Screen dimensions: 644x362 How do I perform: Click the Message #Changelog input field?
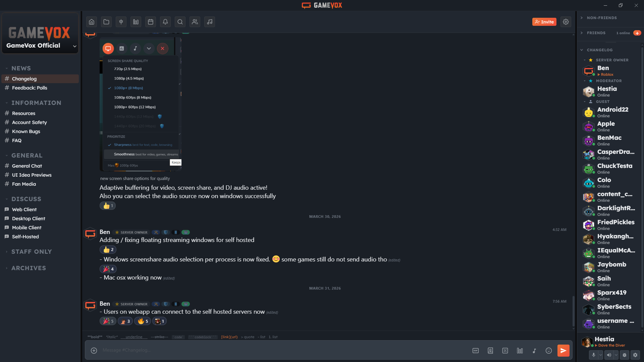[268, 350]
